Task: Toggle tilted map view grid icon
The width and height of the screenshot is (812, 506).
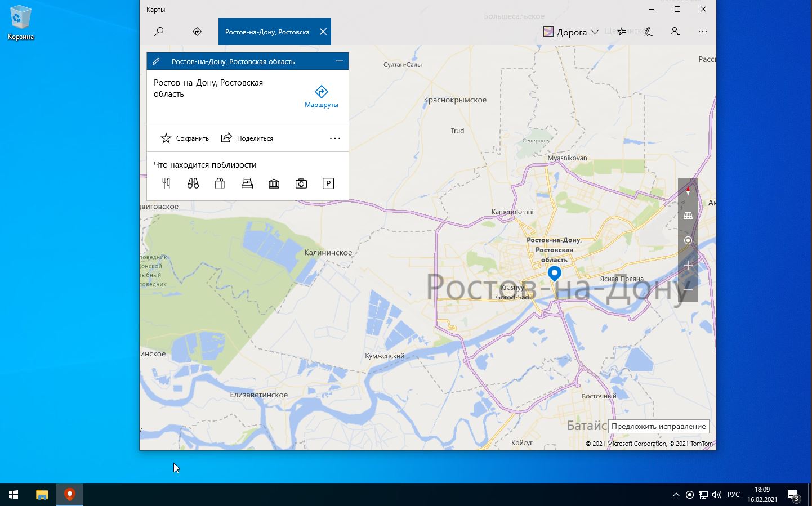Action: pyautogui.click(x=688, y=216)
